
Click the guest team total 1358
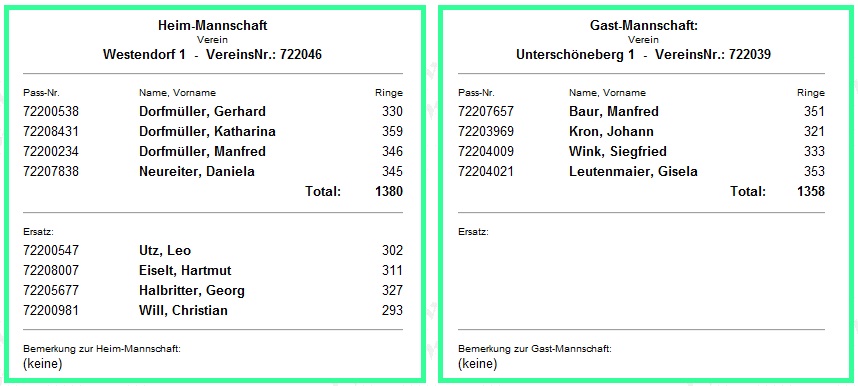point(811,192)
